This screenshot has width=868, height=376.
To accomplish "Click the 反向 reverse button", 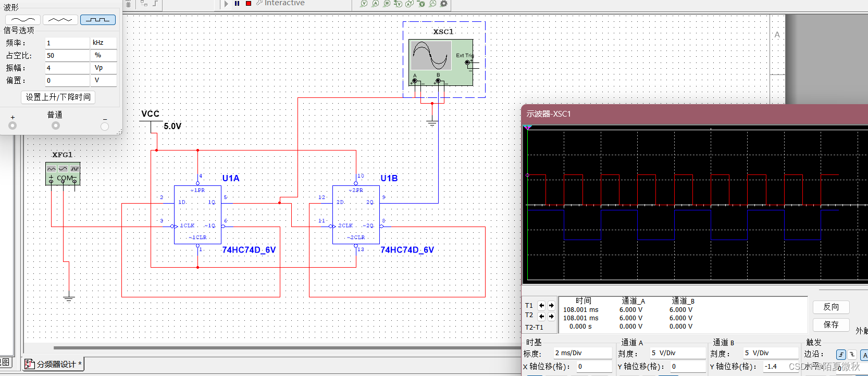I will 831,307.
